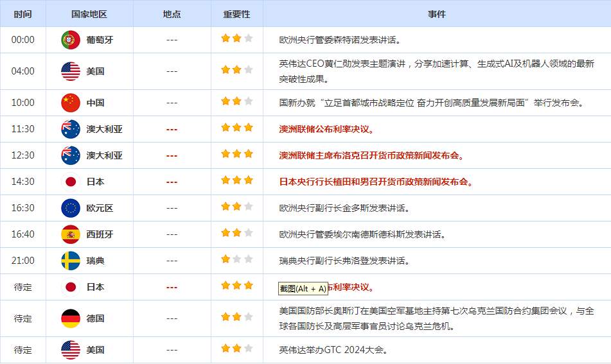Image resolution: width=611 pixels, height=364 pixels.
Task: Click the three-star rating in the Japan 待定 row
Action: coord(237,286)
